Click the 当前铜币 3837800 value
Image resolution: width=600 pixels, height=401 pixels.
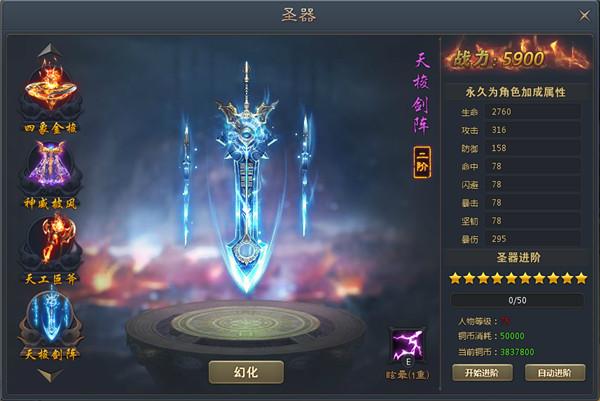coord(517,352)
